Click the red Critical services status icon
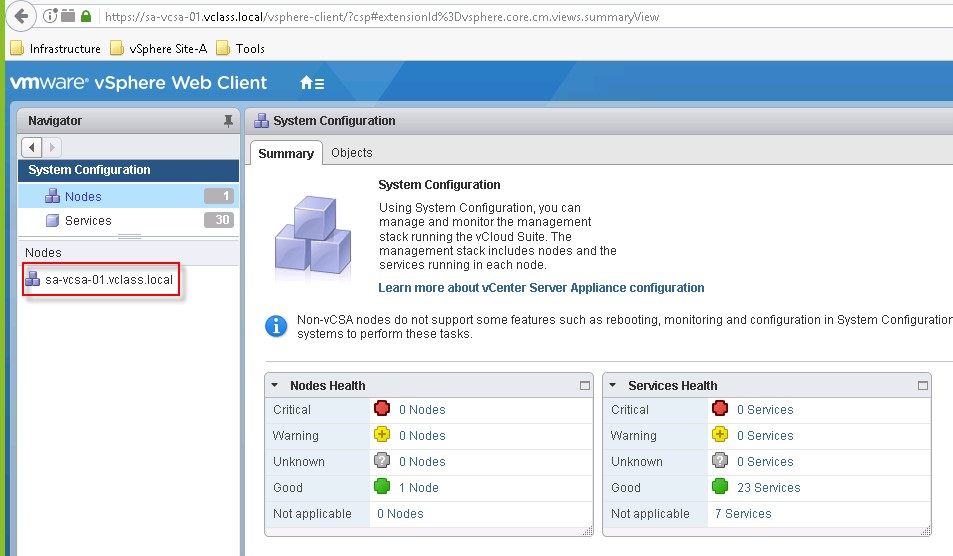Image resolution: width=953 pixels, height=556 pixels. pos(720,408)
